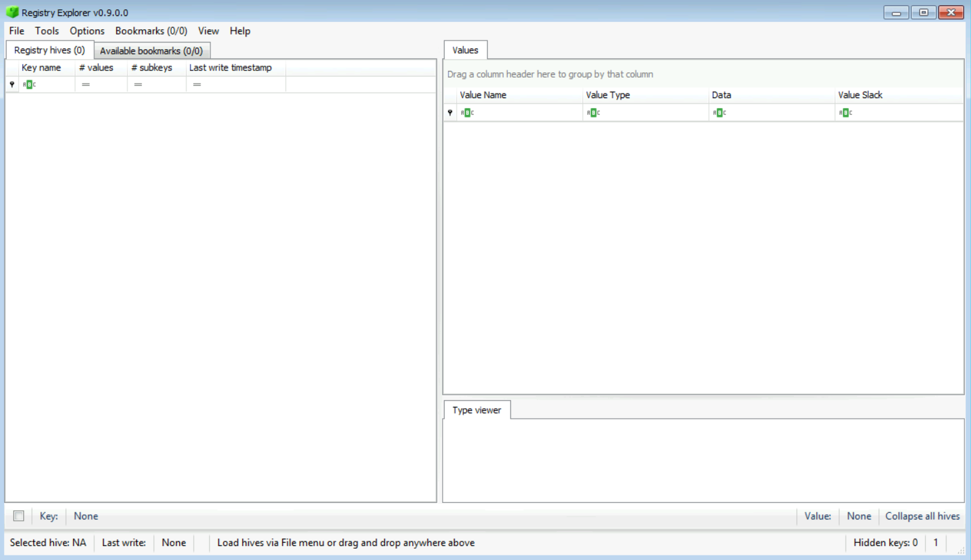
Task: Sort by the # values column header
Action: point(101,68)
